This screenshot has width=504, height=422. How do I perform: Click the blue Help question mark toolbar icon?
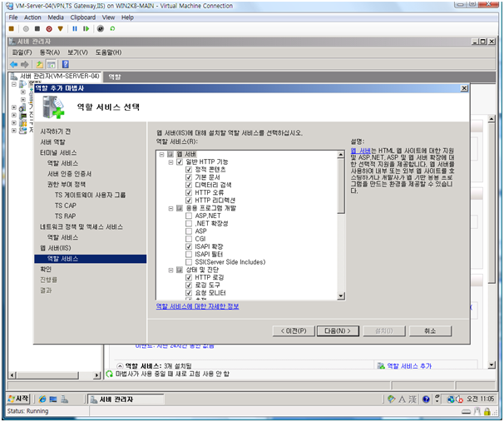65,65
